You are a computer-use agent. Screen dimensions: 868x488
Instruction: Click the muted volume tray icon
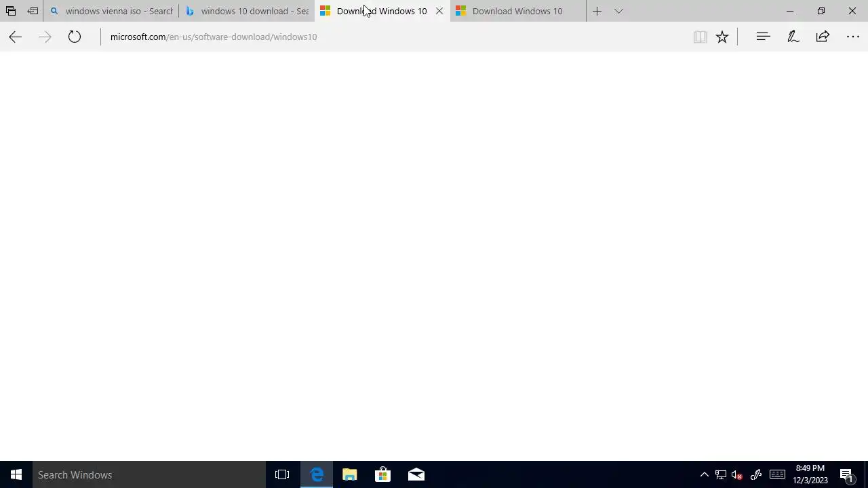click(737, 474)
